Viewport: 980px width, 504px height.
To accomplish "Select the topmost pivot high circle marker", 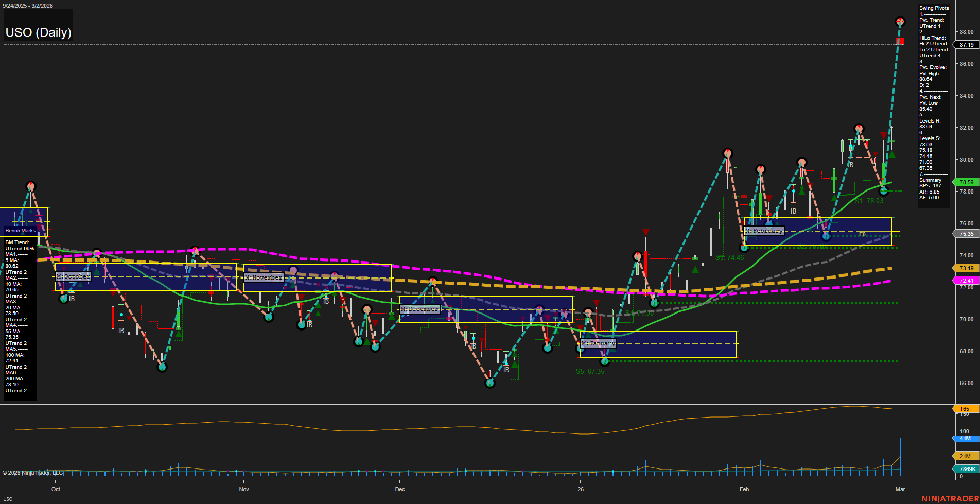I will click(900, 22).
